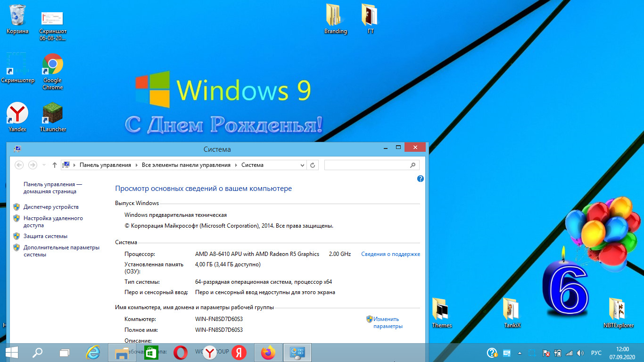This screenshot has height=362, width=644.
Task: Open the volume speaker tray icon
Action: pyautogui.click(x=580, y=353)
